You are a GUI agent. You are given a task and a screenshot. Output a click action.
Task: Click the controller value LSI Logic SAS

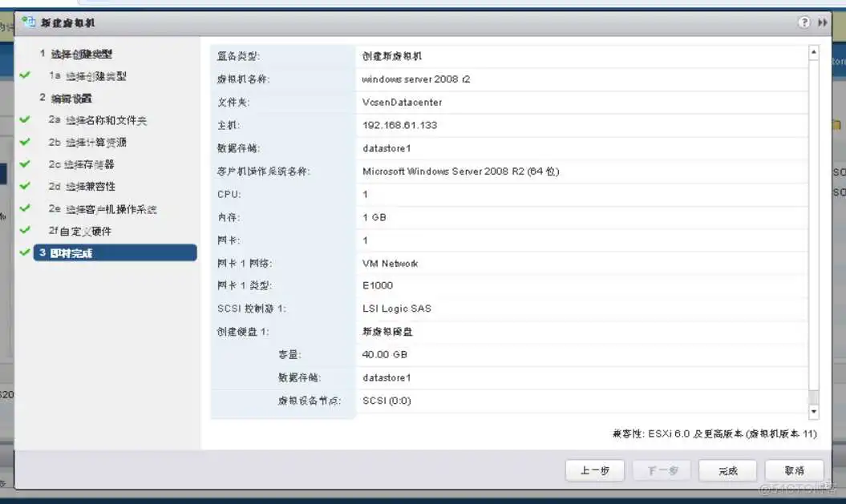397,308
